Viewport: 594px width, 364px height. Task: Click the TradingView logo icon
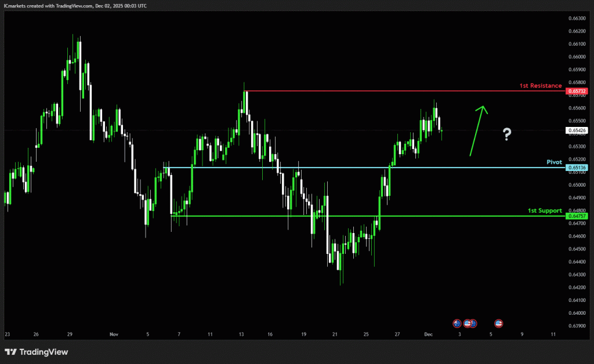click(x=10, y=352)
